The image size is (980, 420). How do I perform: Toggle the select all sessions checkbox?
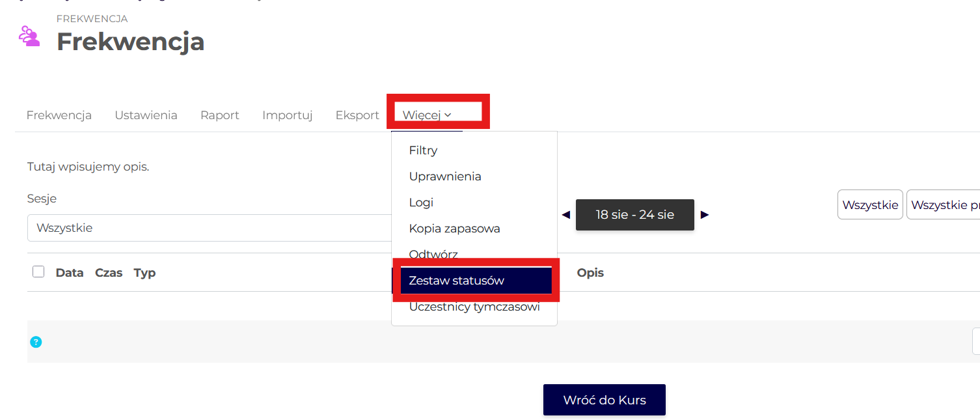tap(38, 272)
